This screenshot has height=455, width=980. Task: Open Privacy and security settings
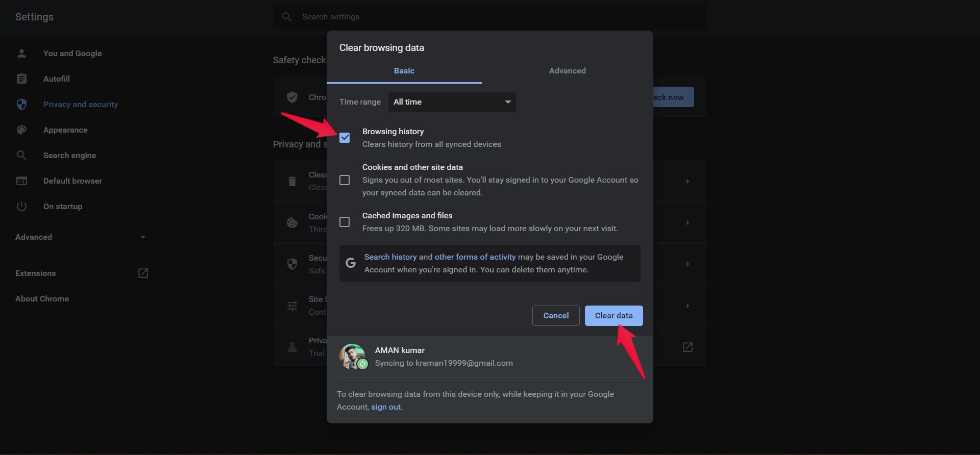[x=81, y=104]
